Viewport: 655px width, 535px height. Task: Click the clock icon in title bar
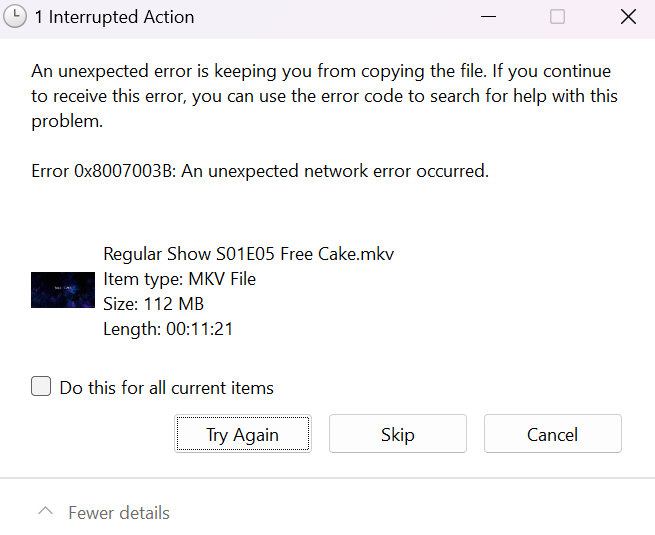click(x=17, y=17)
